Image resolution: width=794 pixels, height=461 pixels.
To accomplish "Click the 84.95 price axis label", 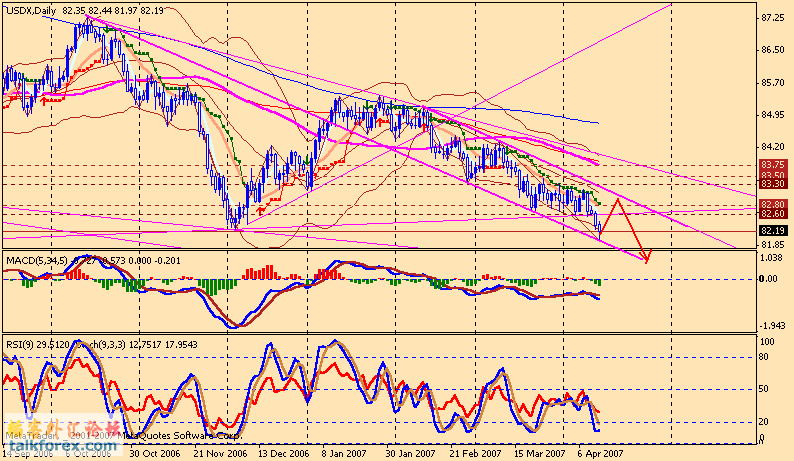I will [773, 115].
